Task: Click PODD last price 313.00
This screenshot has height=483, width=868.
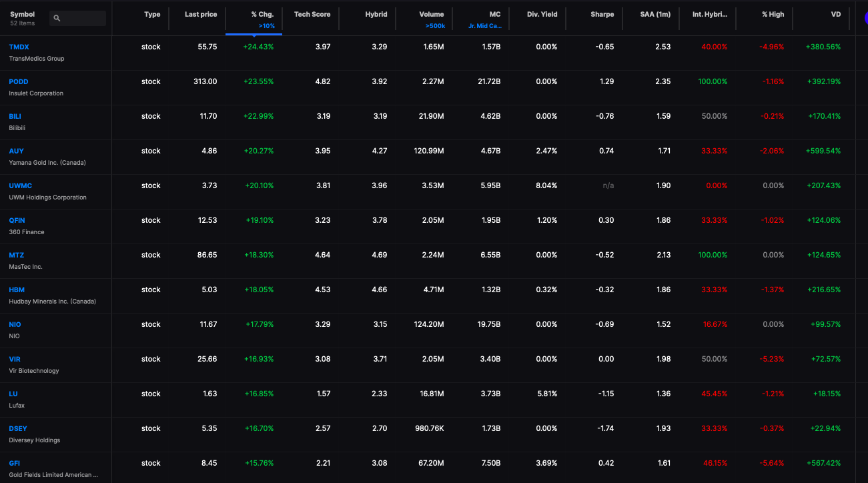Action: (205, 81)
